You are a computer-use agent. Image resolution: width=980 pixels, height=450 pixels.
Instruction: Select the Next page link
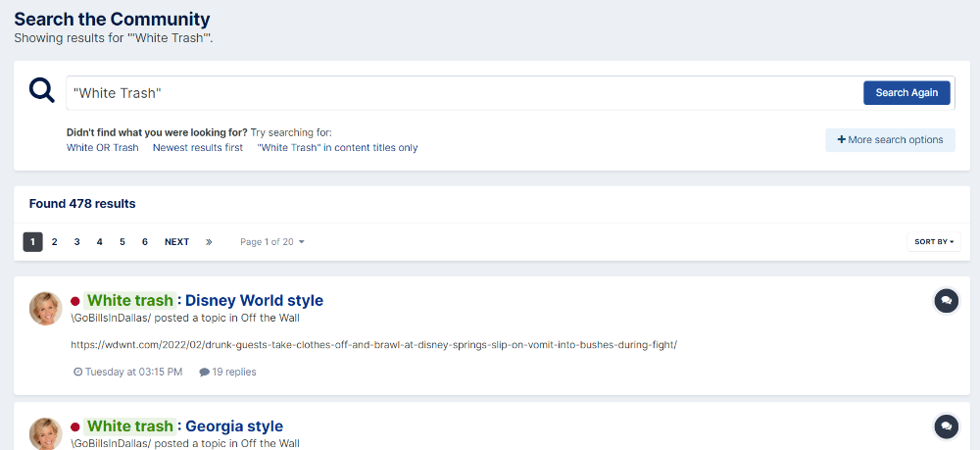176,242
